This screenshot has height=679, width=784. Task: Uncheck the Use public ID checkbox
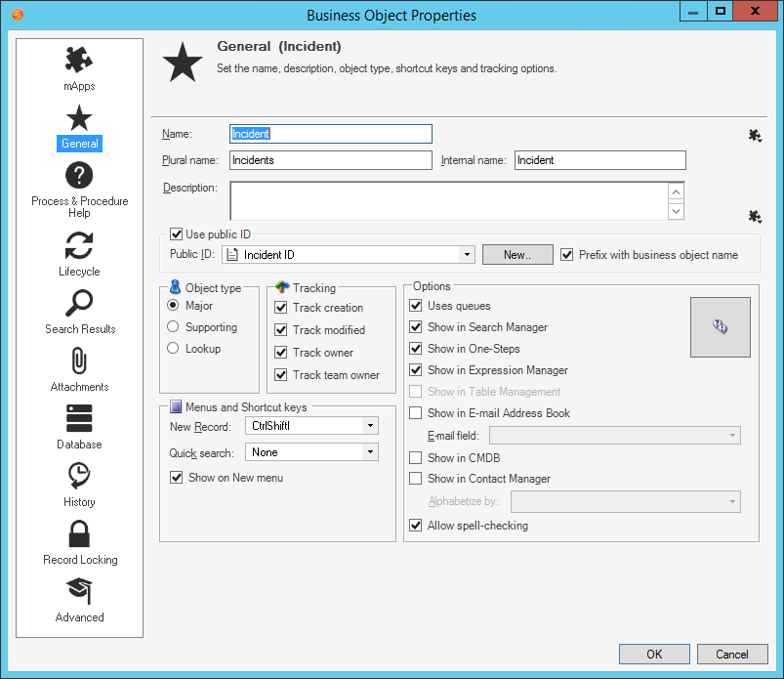point(177,234)
